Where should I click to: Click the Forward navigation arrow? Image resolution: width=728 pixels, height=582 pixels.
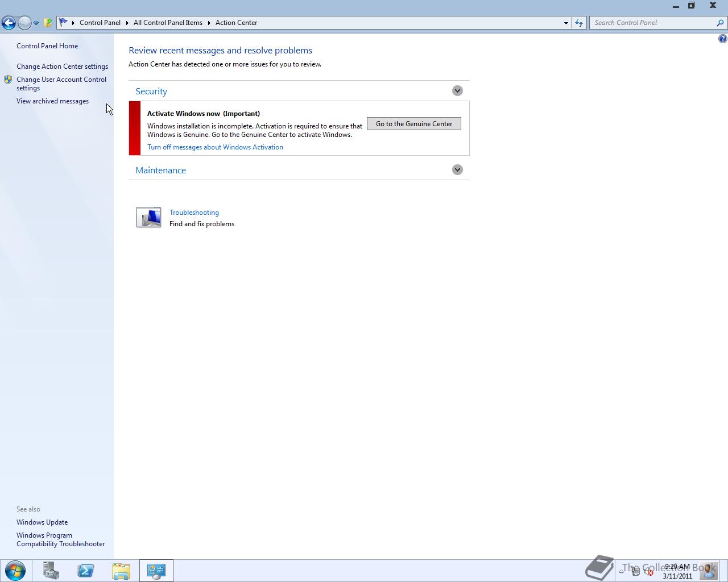pos(24,23)
